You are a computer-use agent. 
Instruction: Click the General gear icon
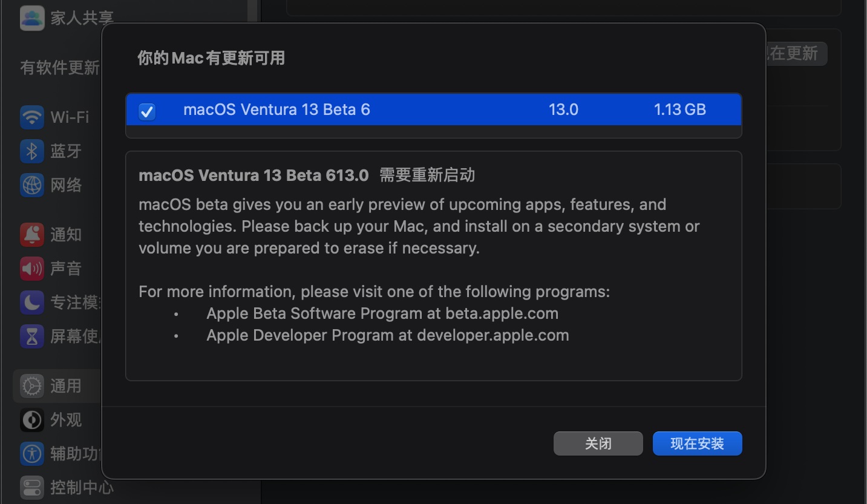(31, 385)
